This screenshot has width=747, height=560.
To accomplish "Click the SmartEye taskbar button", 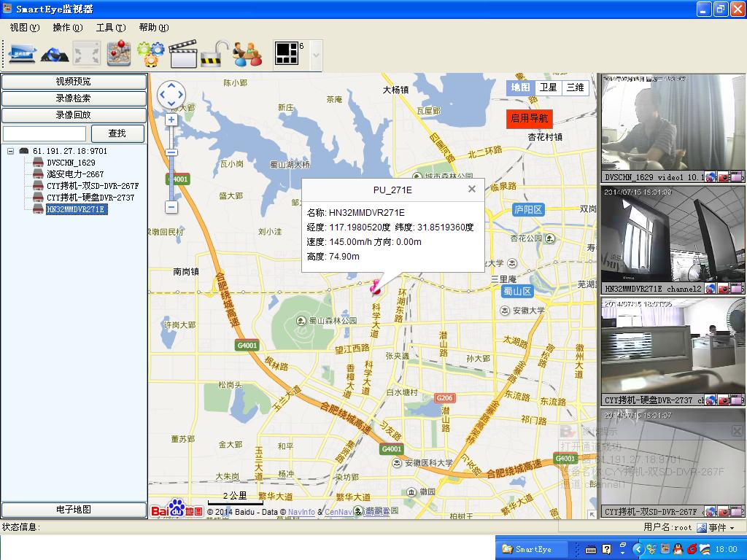I will point(531,549).
